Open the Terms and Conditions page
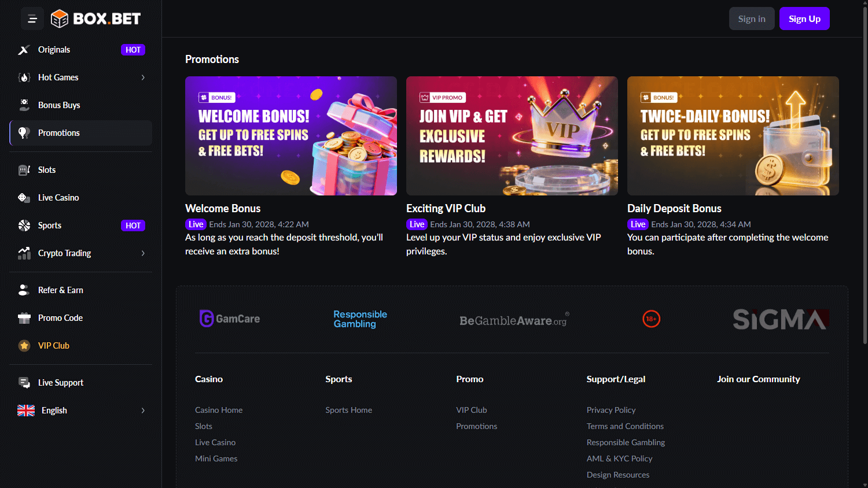 [625, 426]
